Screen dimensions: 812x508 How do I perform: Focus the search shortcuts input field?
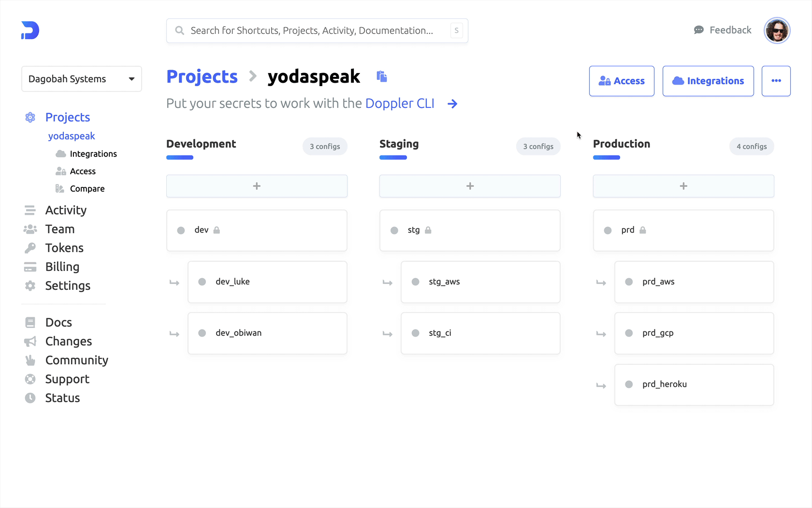[x=317, y=30]
